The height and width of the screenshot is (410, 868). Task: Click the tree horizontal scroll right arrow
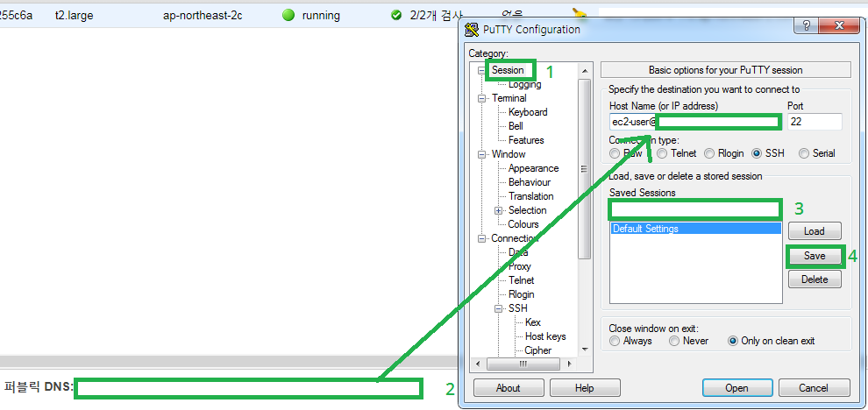click(570, 364)
